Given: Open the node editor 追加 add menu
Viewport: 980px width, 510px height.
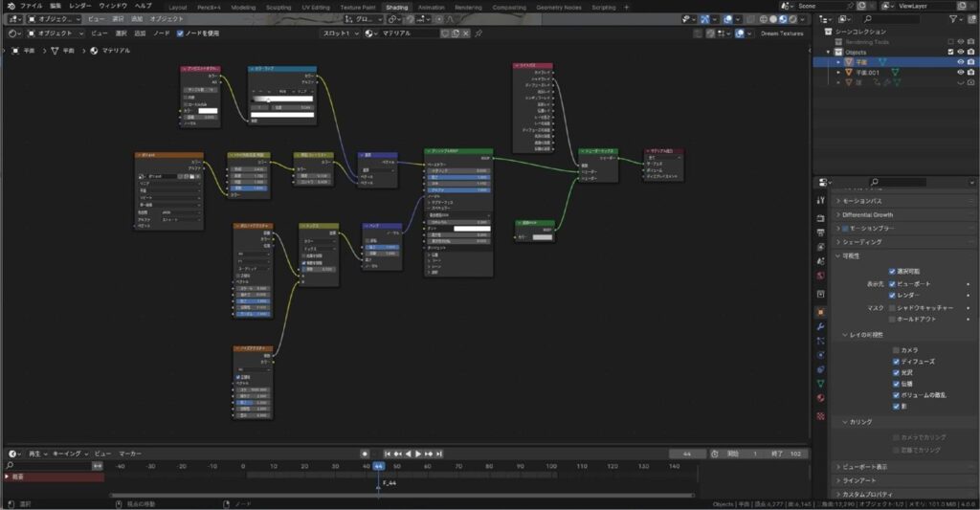Looking at the screenshot, I should coord(140,33).
